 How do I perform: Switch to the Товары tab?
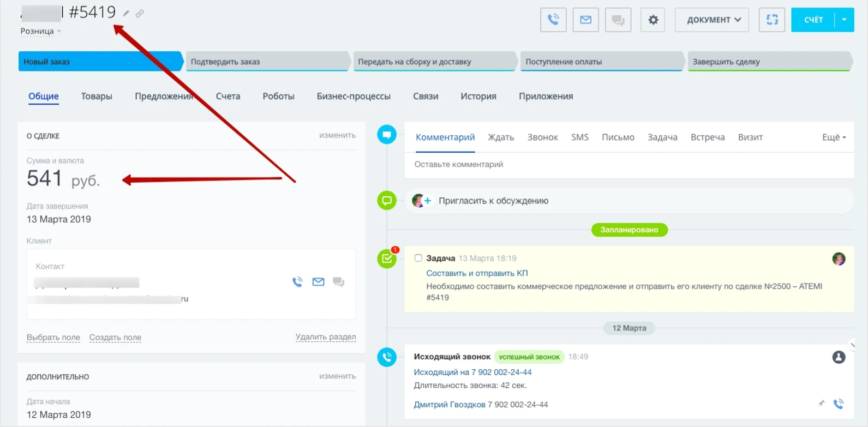pyautogui.click(x=97, y=97)
